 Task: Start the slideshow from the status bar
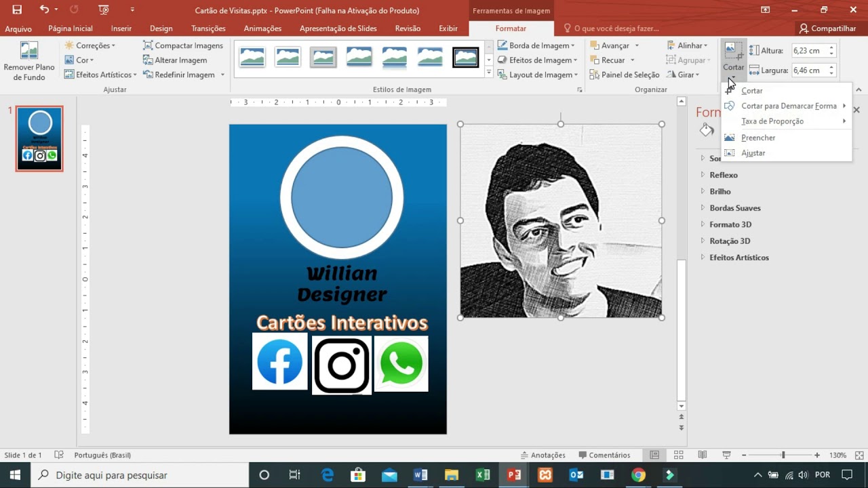[726, 455]
